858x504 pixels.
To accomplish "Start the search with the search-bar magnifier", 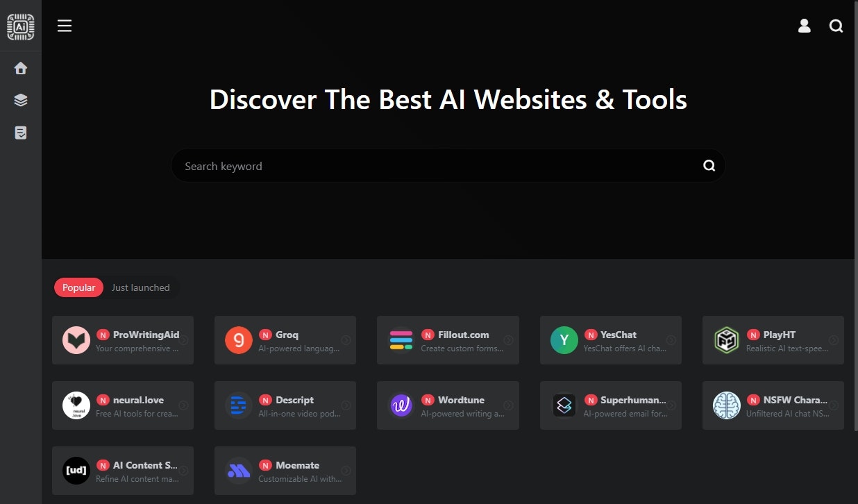I will (709, 165).
